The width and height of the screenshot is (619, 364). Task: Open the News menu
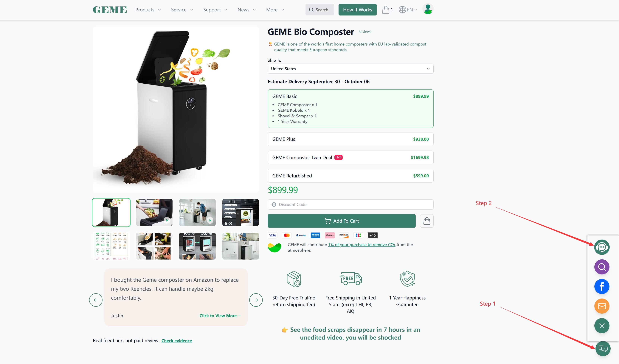(247, 10)
